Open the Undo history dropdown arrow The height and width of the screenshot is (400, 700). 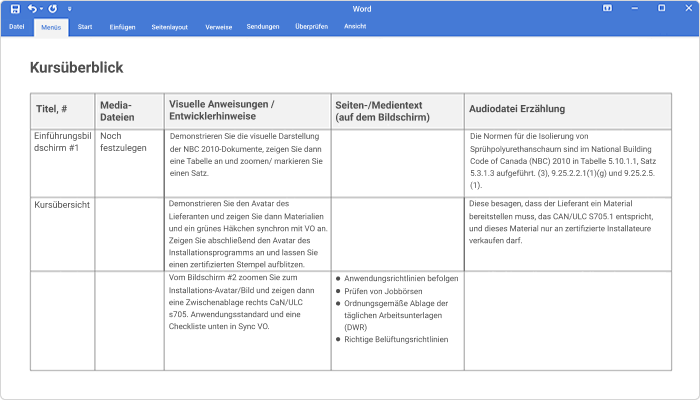click(41, 8)
